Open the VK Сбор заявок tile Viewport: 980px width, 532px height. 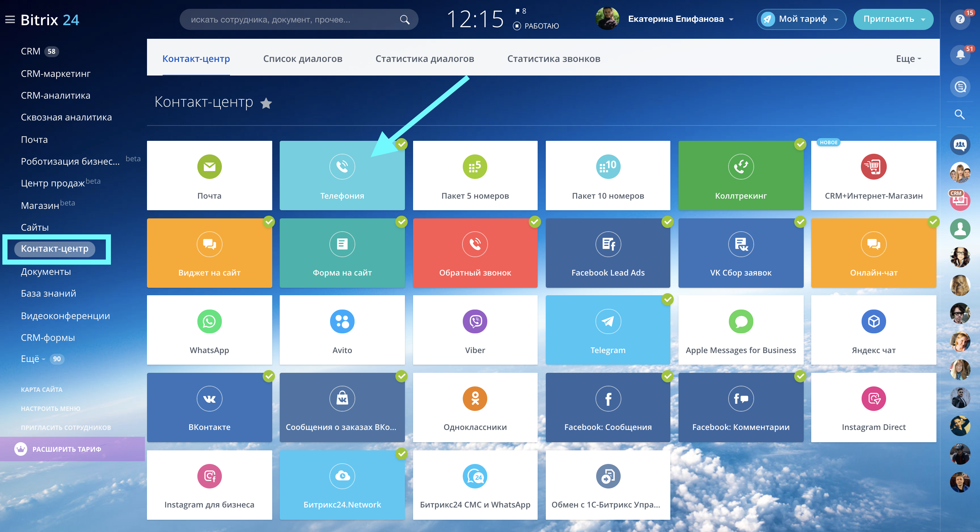741,253
